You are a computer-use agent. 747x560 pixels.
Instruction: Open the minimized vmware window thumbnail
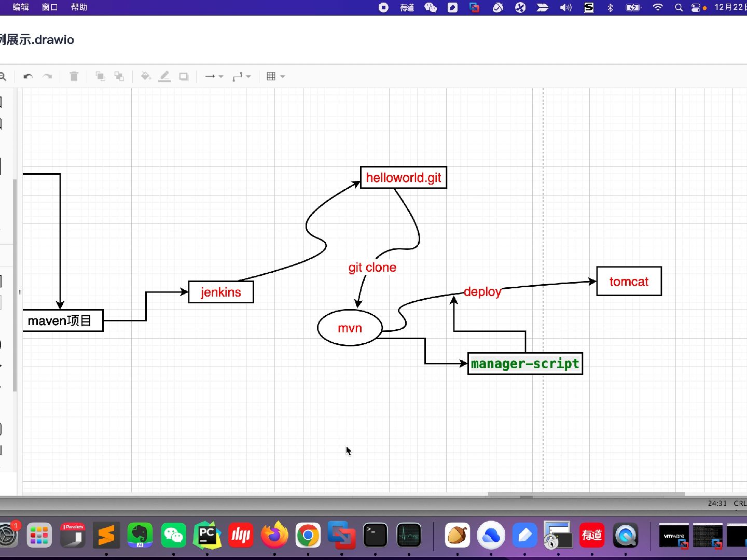pyautogui.click(x=674, y=536)
